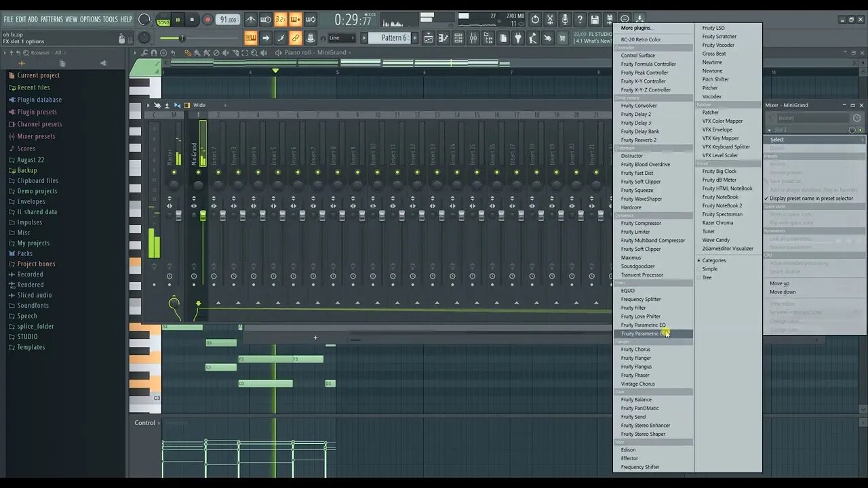The height and width of the screenshot is (488, 868).
Task: Select zoom magnifier tool in piano roll
Action: 254,53
